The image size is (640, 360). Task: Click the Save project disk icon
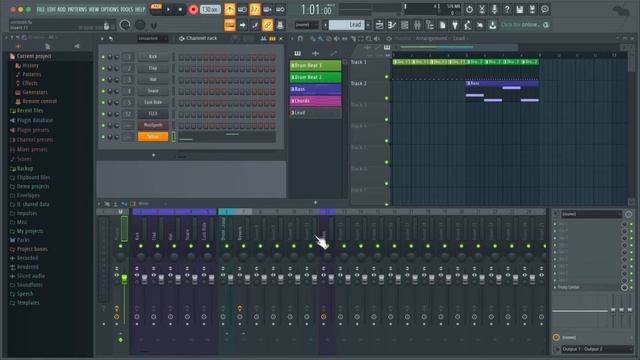click(x=520, y=9)
